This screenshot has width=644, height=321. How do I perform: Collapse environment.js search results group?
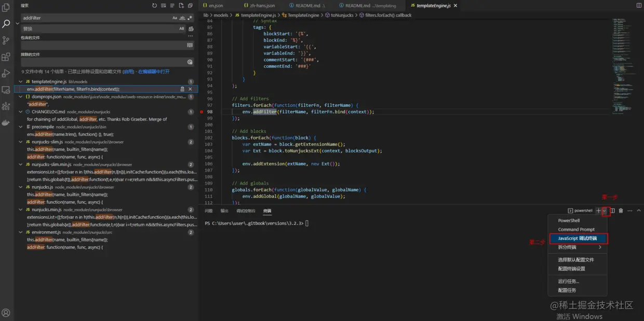point(21,232)
